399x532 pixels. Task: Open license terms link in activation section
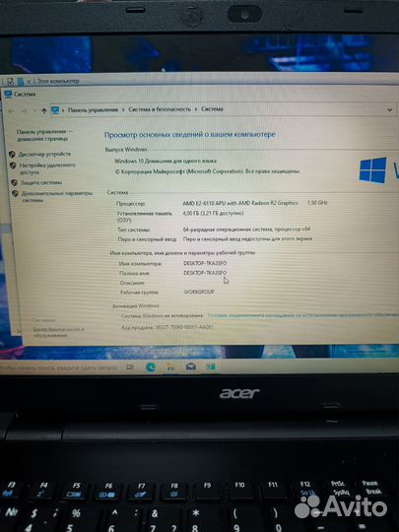click(303, 315)
